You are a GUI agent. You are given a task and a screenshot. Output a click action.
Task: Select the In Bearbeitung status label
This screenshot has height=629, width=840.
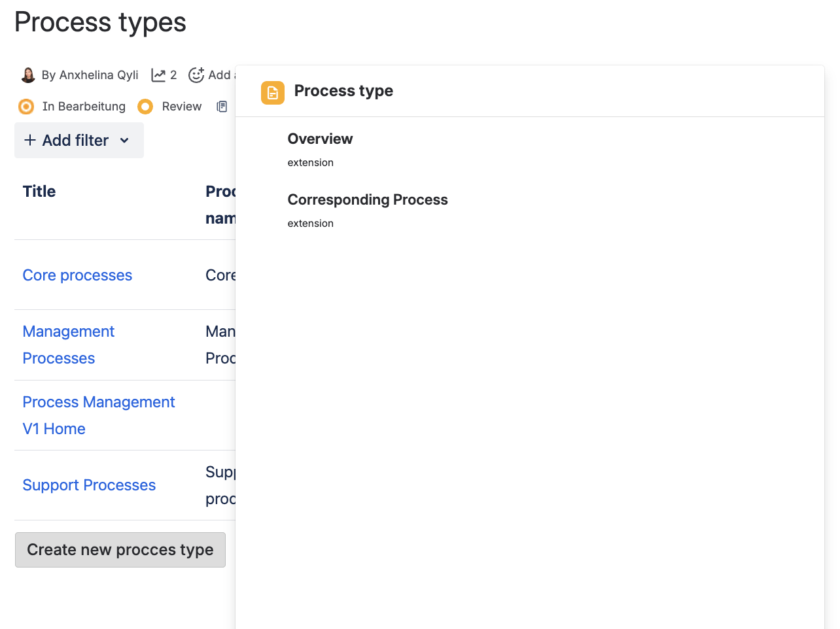click(84, 107)
